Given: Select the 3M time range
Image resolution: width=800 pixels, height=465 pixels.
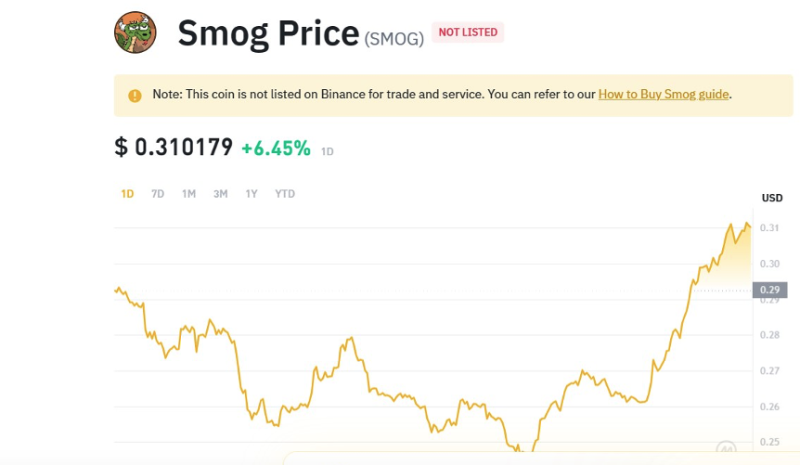Looking at the screenshot, I should coord(220,194).
